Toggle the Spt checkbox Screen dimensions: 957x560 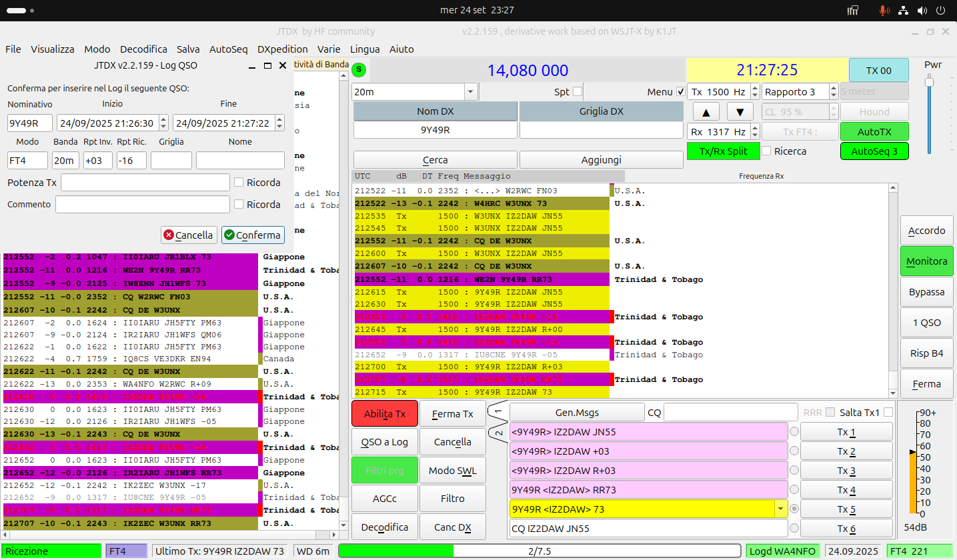(x=578, y=91)
